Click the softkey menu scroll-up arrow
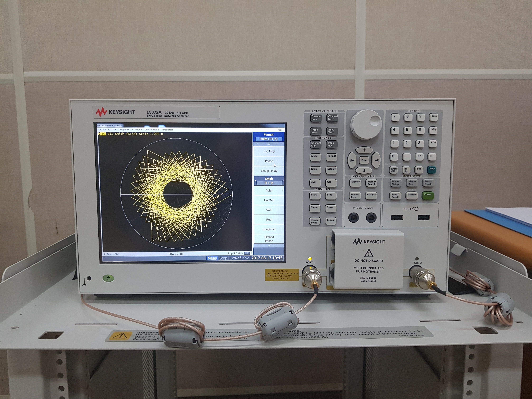Image resolution: width=532 pixels, height=399 pixels. (x=269, y=144)
